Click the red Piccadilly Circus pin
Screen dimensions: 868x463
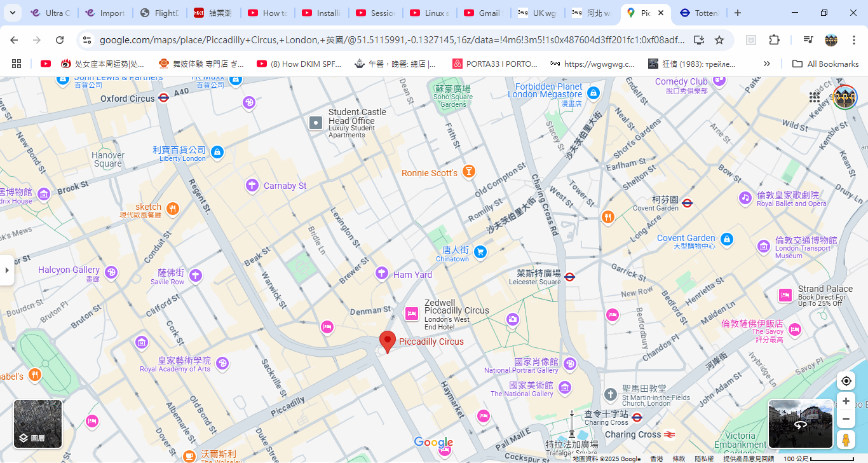pos(387,342)
